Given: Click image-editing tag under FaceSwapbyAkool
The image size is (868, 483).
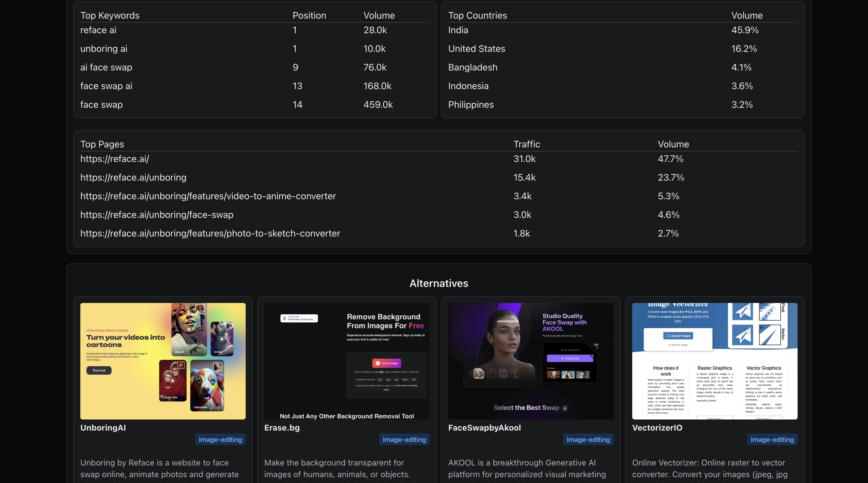Looking at the screenshot, I should point(588,440).
